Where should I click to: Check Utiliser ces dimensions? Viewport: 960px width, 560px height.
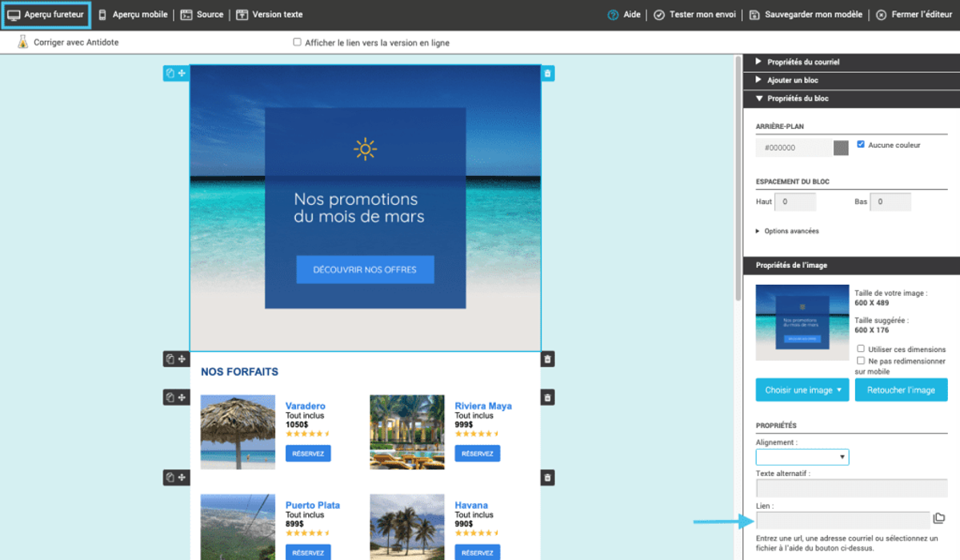(x=861, y=349)
